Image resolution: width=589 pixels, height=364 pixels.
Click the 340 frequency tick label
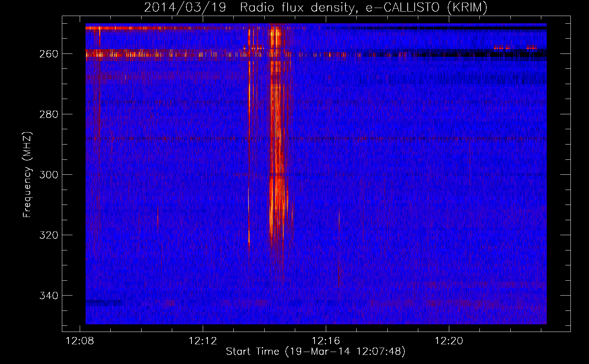click(x=48, y=296)
